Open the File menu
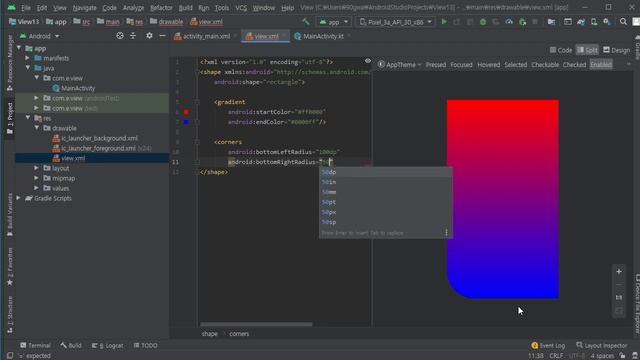This screenshot has width=640, height=360. [26, 8]
